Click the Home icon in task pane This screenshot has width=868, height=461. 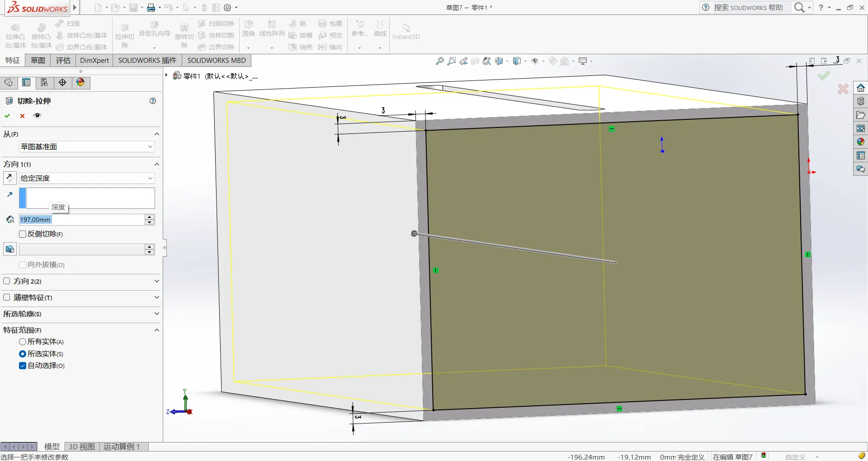point(860,88)
